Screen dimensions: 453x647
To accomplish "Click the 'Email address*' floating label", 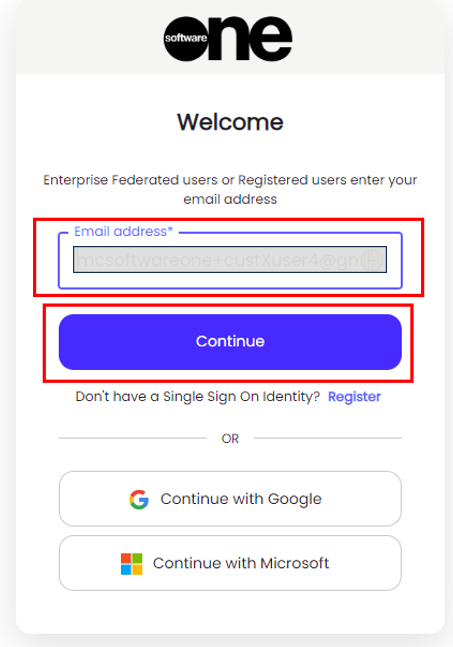I will [123, 231].
